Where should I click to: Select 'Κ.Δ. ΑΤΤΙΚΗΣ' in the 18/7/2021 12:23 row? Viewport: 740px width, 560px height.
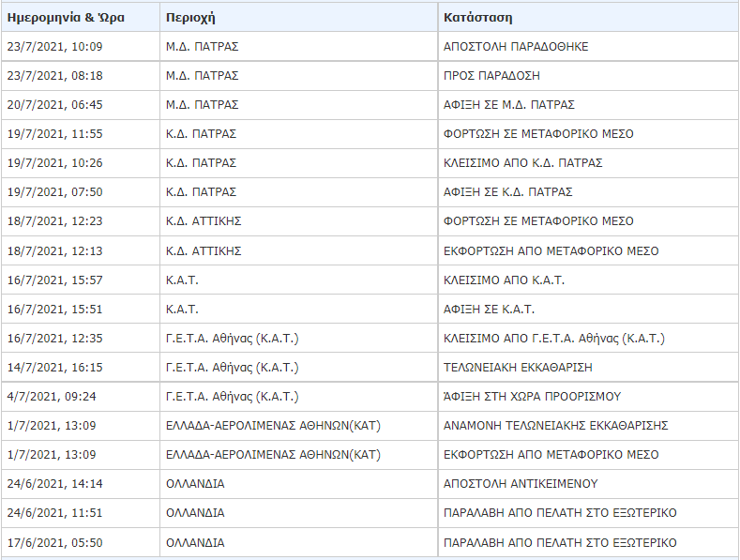pos(204,221)
